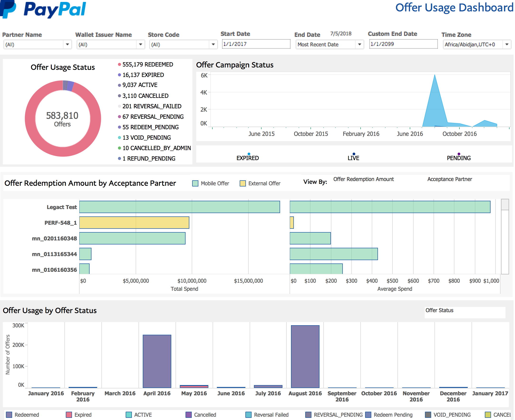Click the PayPal logo

click(x=43, y=9)
